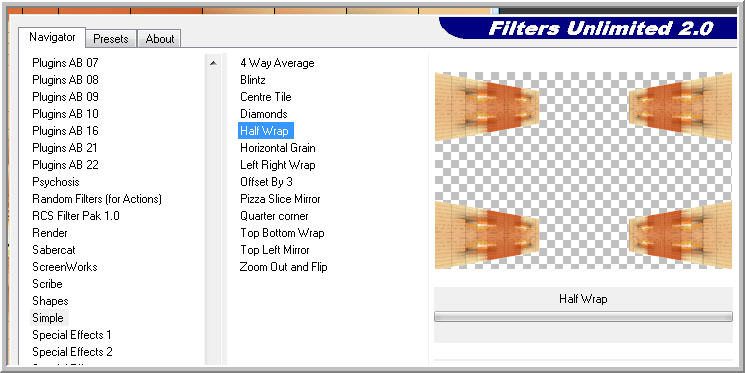Click the slider bar below Half Wrap label

583,316
